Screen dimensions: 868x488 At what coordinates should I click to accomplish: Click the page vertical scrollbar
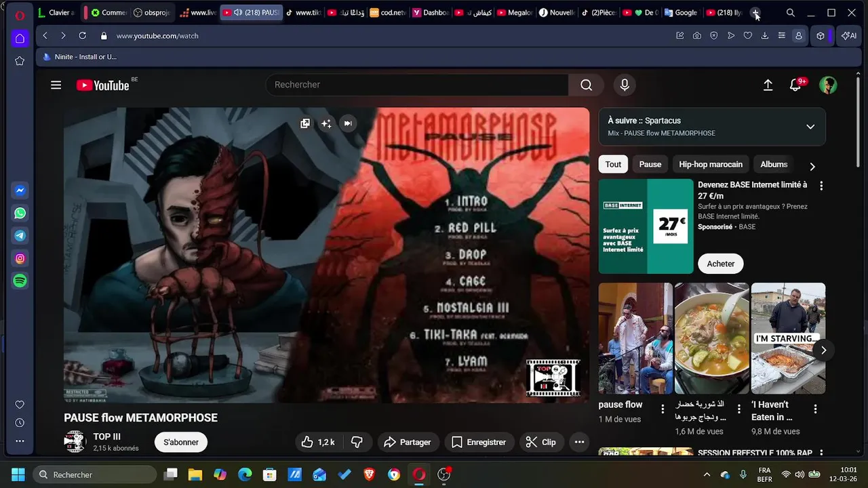pyautogui.click(x=858, y=122)
